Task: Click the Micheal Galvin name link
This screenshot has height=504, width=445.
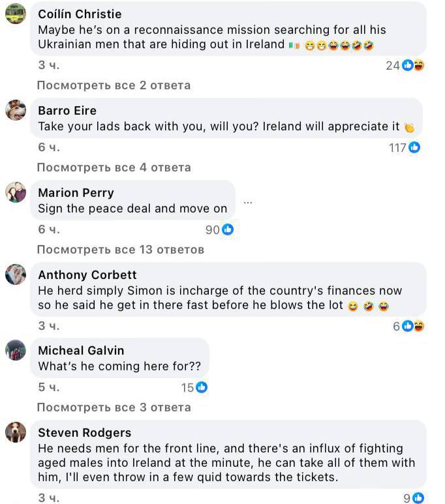Action: 81,351
